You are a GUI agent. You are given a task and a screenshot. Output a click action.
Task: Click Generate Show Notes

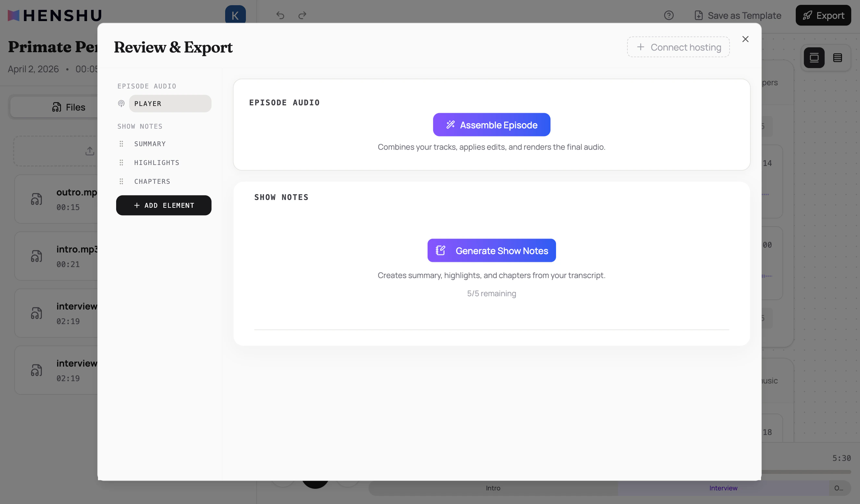[491, 250]
